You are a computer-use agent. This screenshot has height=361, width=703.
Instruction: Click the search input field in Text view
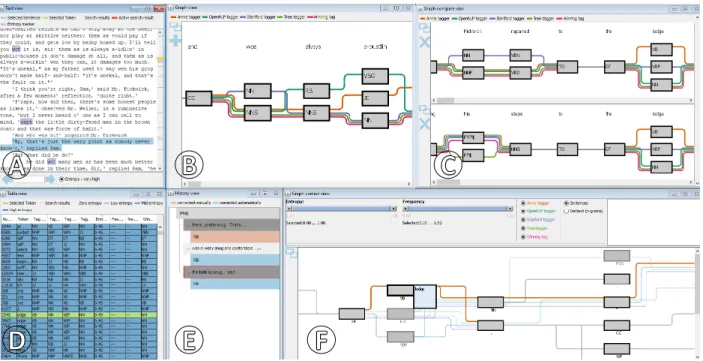pos(30,179)
